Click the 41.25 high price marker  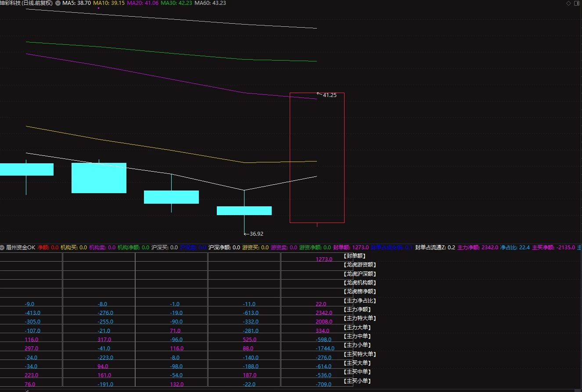tap(330, 95)
